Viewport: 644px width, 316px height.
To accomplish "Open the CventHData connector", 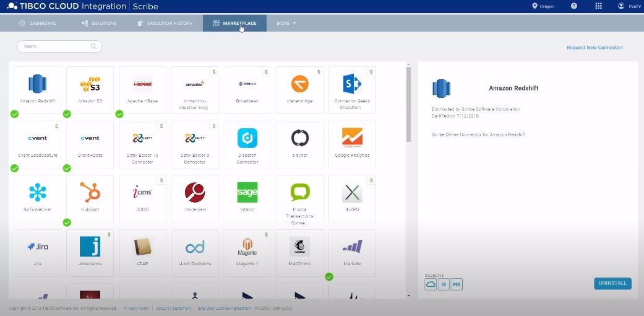I will 90,144.
